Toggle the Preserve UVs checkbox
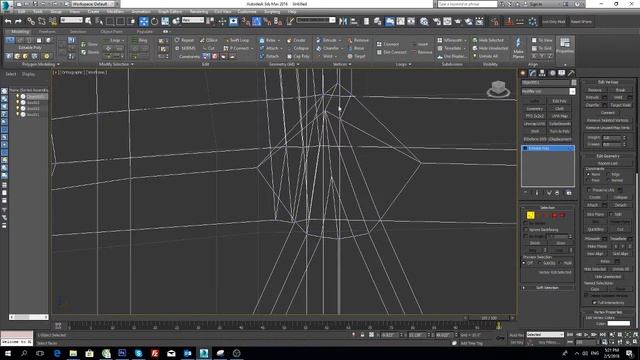This screenshot has height=360, width=640. pyautogui.click(x=589, y=190)
